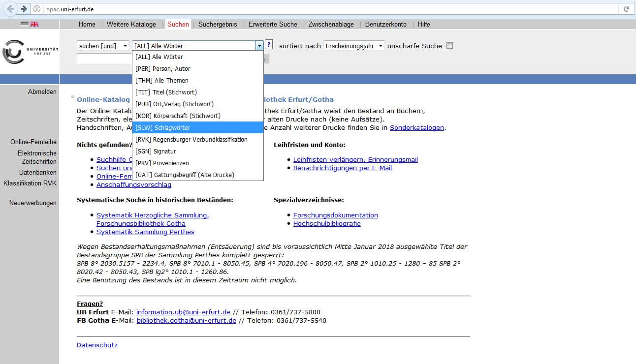Reload the page with the refresh icon
Viewport: 636px width, 364px height.
coord(626,9)
